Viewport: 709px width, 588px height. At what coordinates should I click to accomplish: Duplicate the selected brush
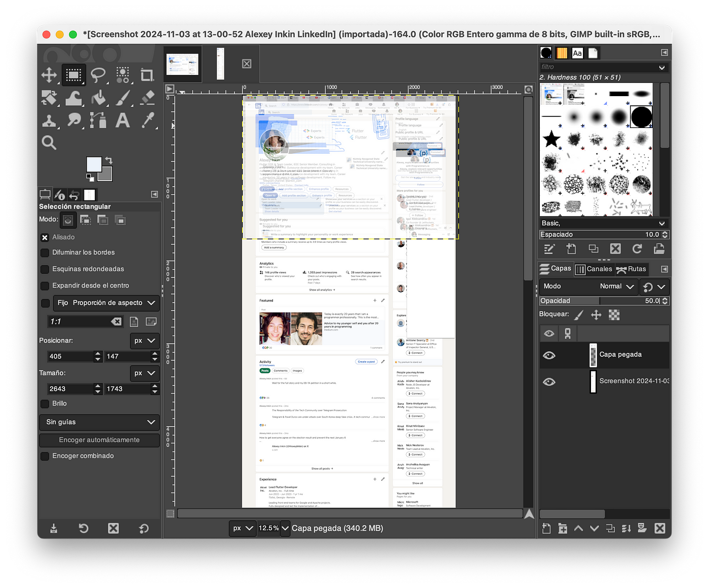coord(593,248)
